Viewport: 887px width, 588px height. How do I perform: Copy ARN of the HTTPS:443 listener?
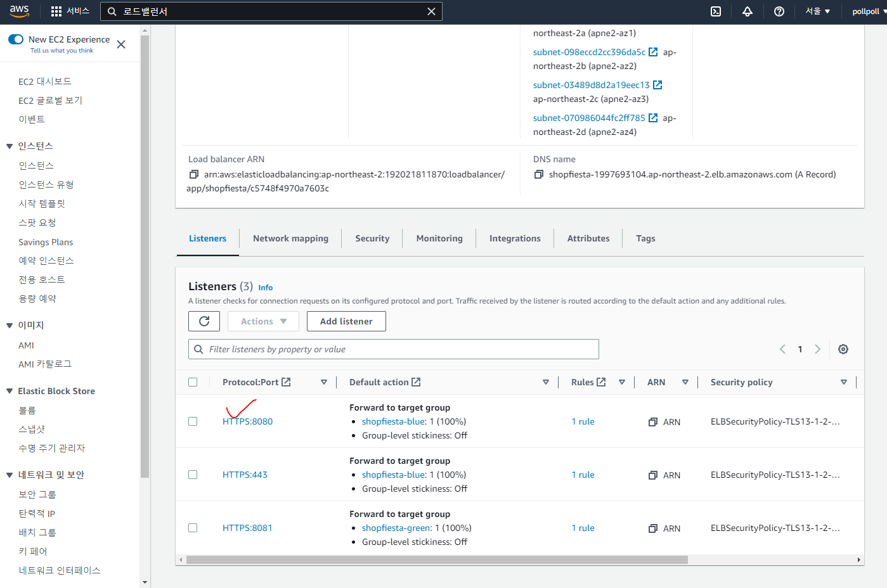pos(653,475)
